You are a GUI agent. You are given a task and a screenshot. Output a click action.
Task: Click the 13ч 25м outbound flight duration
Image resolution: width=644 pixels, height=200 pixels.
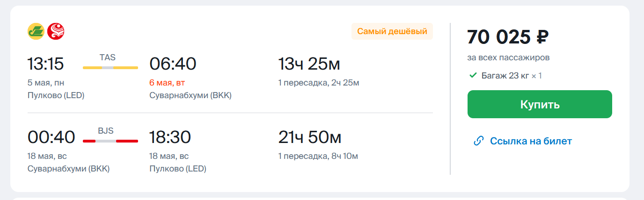click(309, 64)
